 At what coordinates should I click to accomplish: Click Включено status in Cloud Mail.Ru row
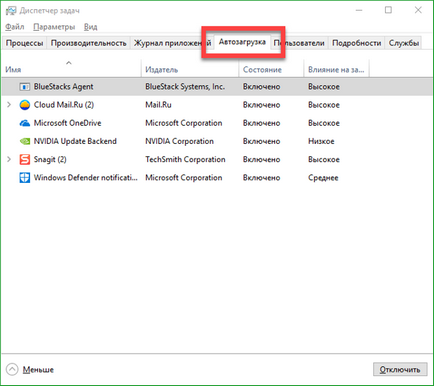[x=261, y=105]
